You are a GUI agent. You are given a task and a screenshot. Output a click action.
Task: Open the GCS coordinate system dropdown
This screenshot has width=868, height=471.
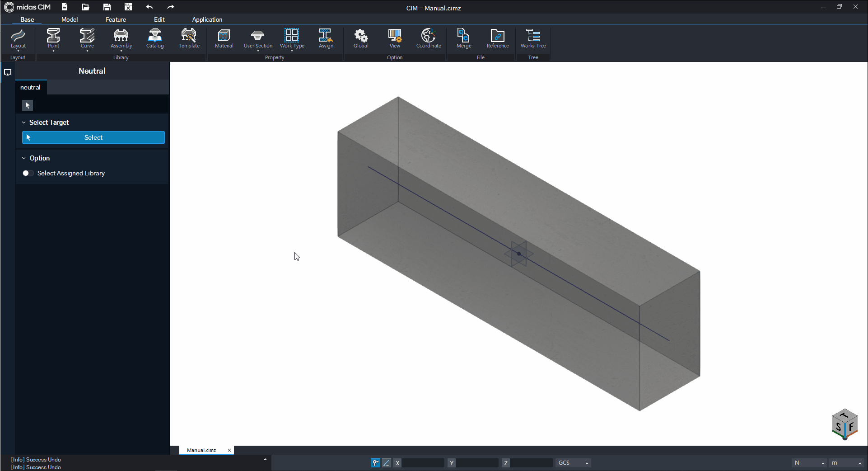[x=573, y=463]
